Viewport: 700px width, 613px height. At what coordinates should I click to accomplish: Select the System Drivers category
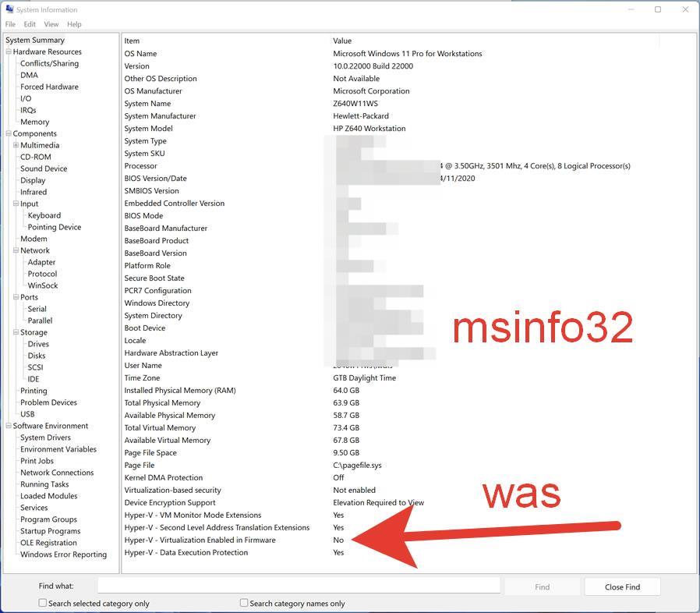click(x=45, y=438)
